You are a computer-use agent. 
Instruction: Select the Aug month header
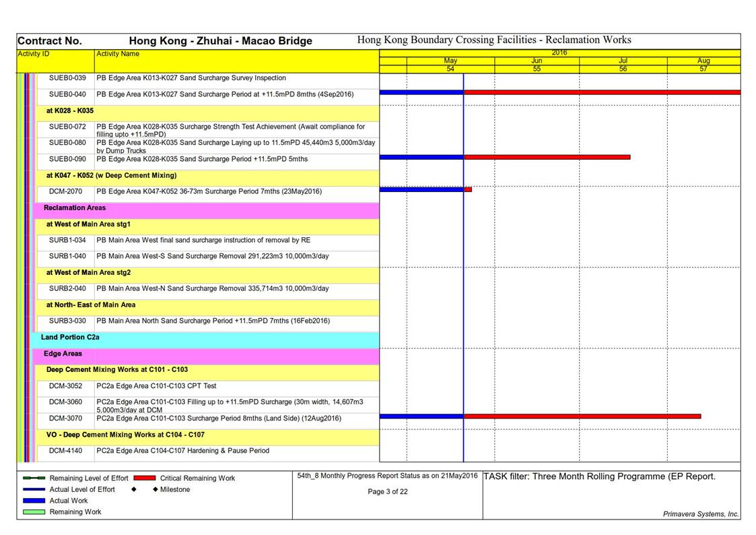[703, 61]
